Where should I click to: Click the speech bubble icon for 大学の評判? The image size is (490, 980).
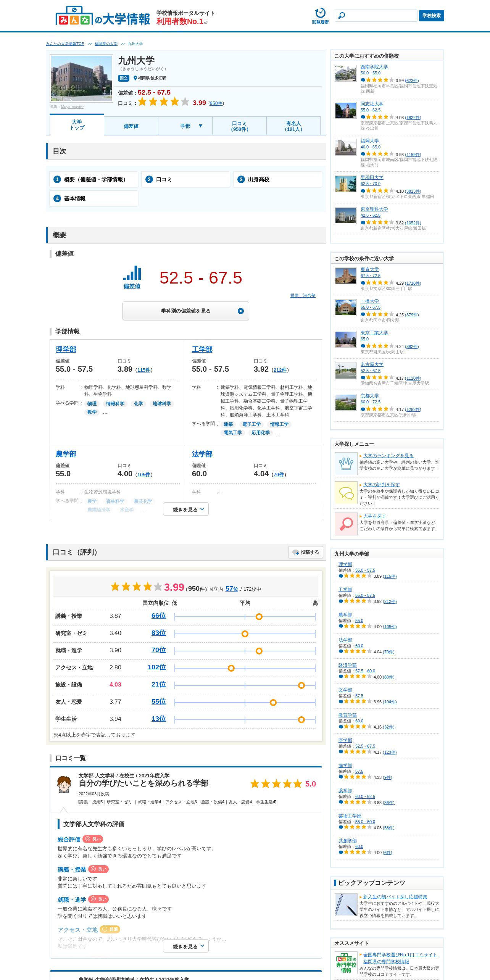coord(346,493)
